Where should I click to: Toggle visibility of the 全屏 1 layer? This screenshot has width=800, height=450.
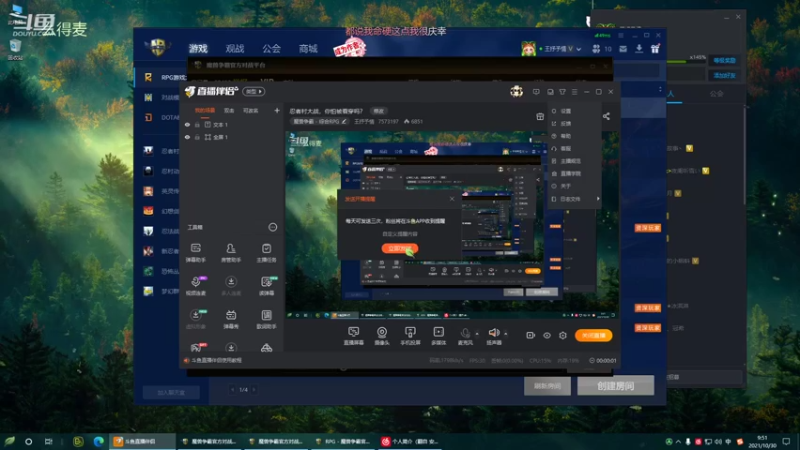point(188,137)
